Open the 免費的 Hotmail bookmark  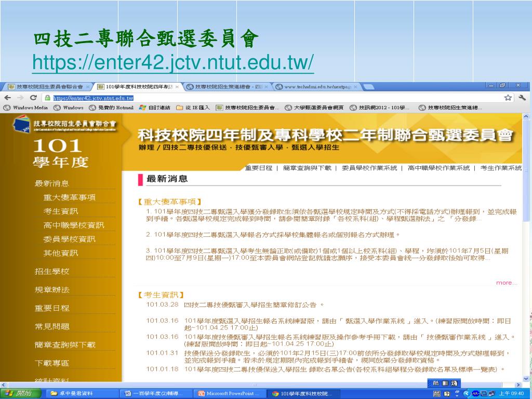[111, 108]
